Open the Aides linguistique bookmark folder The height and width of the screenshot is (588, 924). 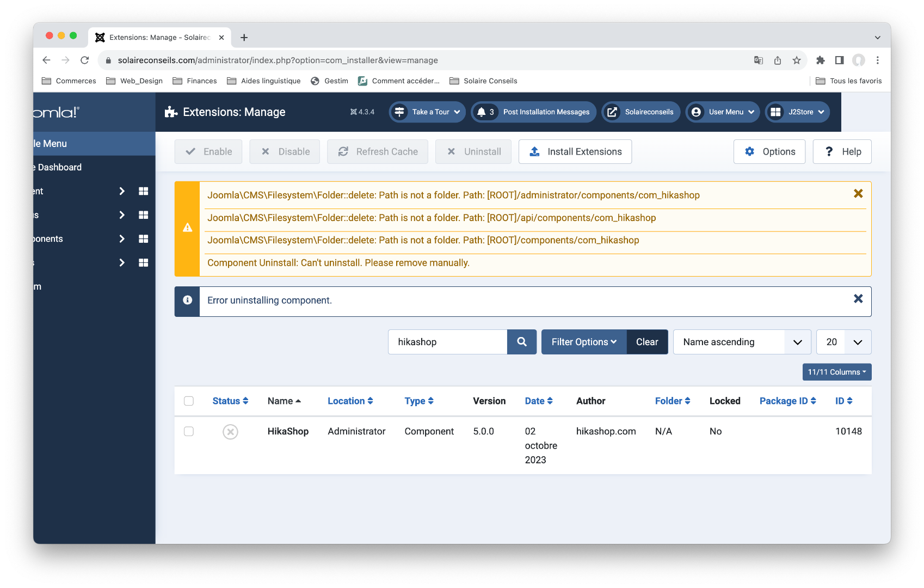264,81
